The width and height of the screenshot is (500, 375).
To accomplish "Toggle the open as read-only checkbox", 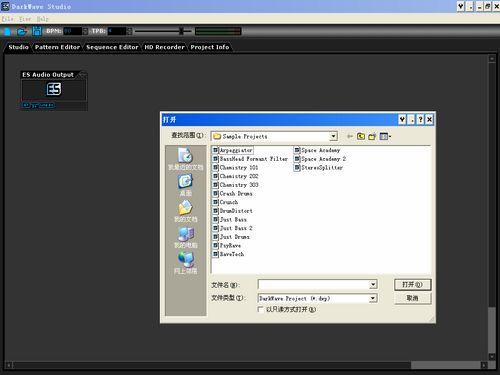I will coord(261,309).
